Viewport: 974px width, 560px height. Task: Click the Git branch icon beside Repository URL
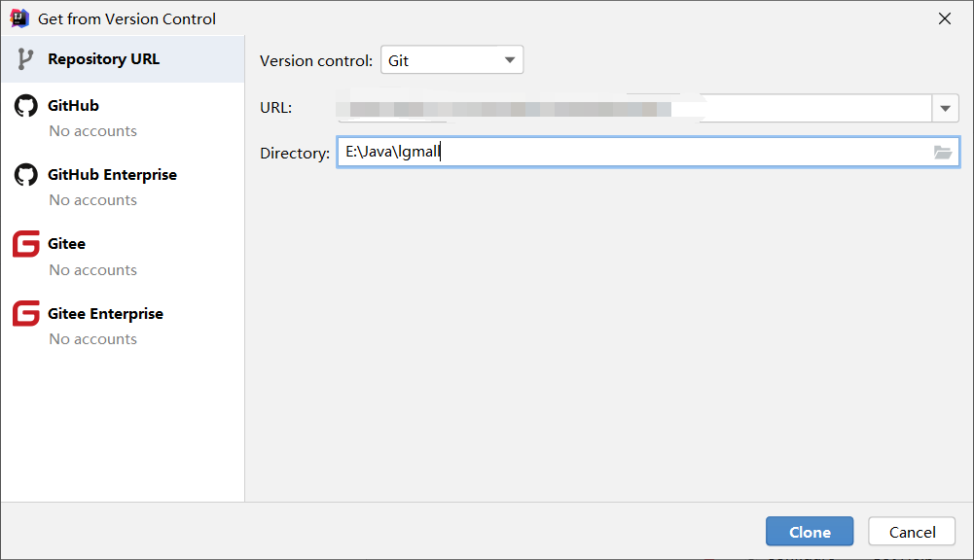(23, 59)
